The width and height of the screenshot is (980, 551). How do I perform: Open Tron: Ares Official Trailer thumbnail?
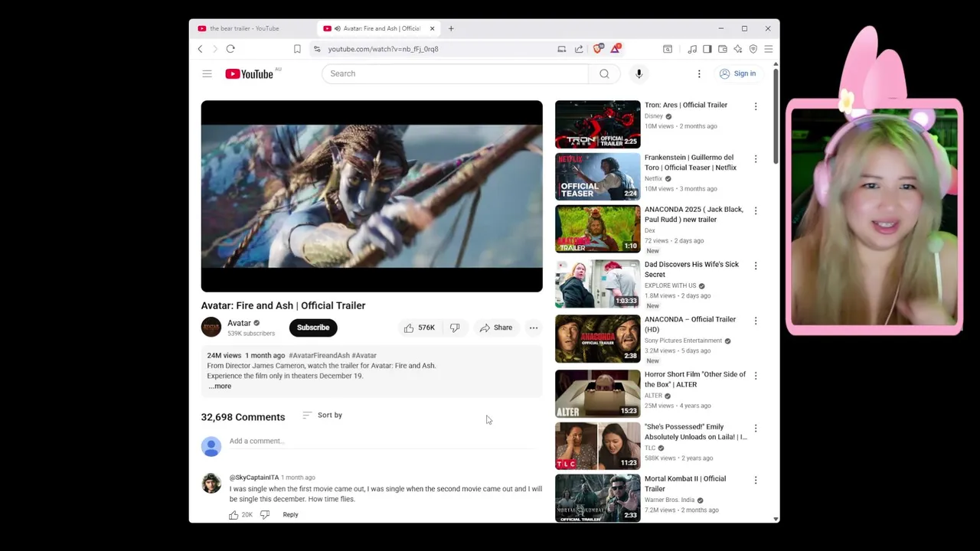[x=598, y=124]
